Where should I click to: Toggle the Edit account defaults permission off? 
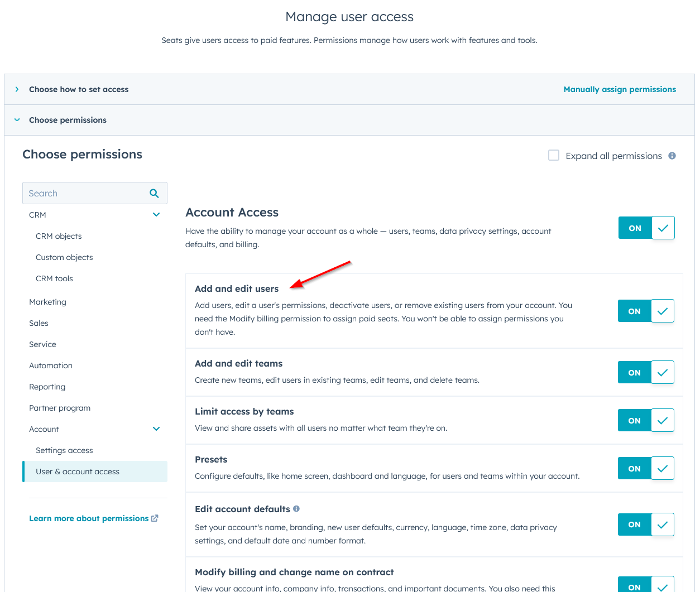646,524
